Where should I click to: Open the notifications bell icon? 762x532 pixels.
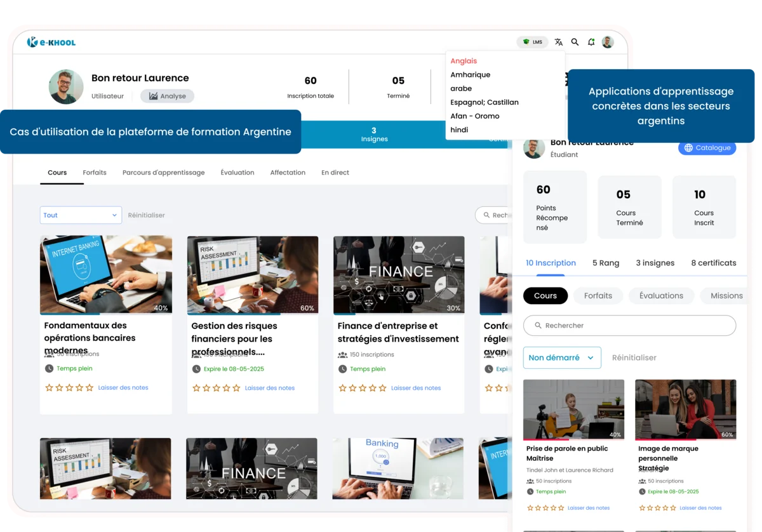591,42
